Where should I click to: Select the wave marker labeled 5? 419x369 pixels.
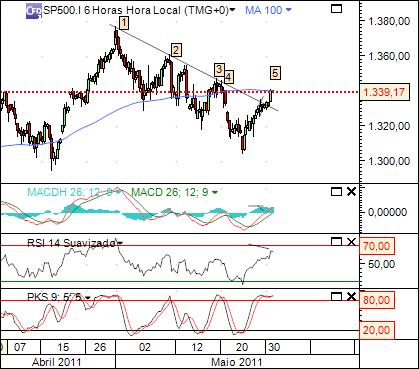tap(275, 73)
